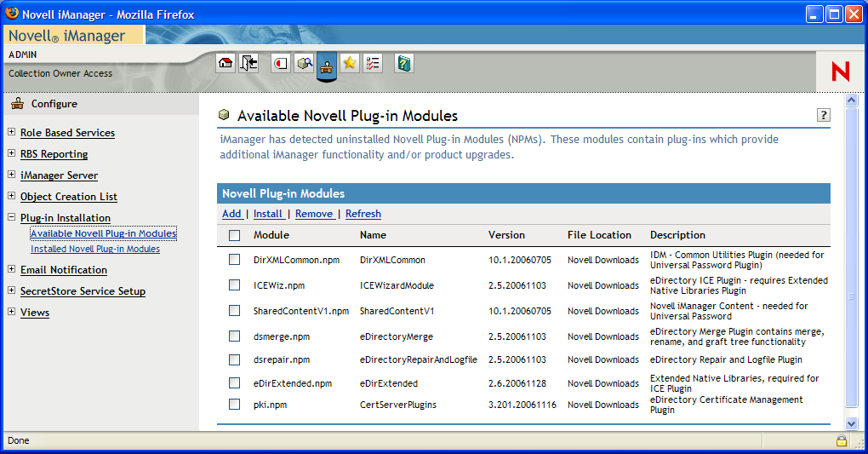
Task: Expand Email Notification plus box
Action: click(11, 269)
